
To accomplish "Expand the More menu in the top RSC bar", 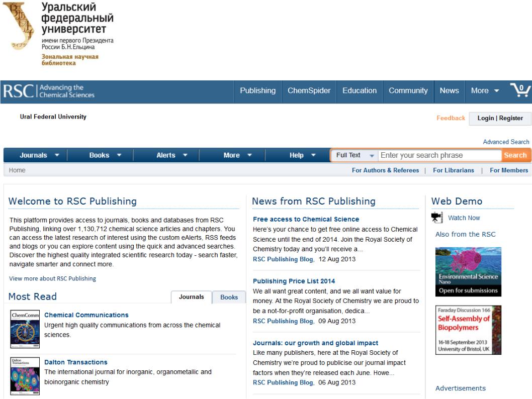I will tap(485, 90).
